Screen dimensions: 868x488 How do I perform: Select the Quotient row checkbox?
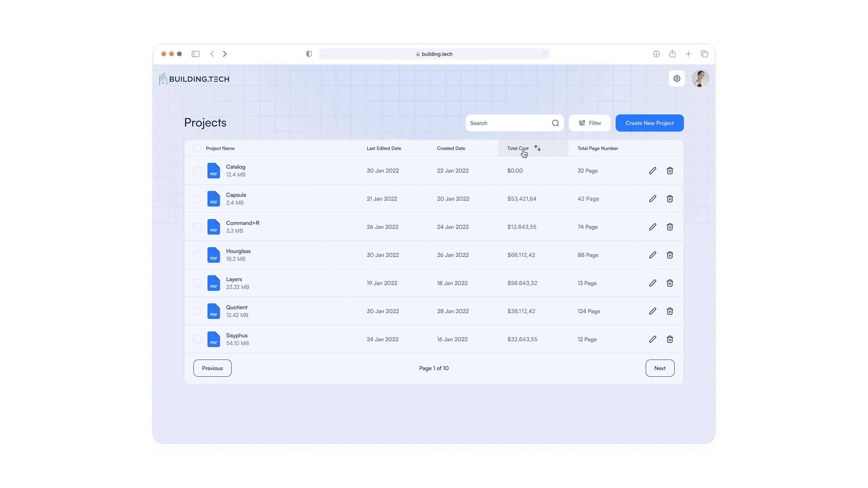point(197,311)
